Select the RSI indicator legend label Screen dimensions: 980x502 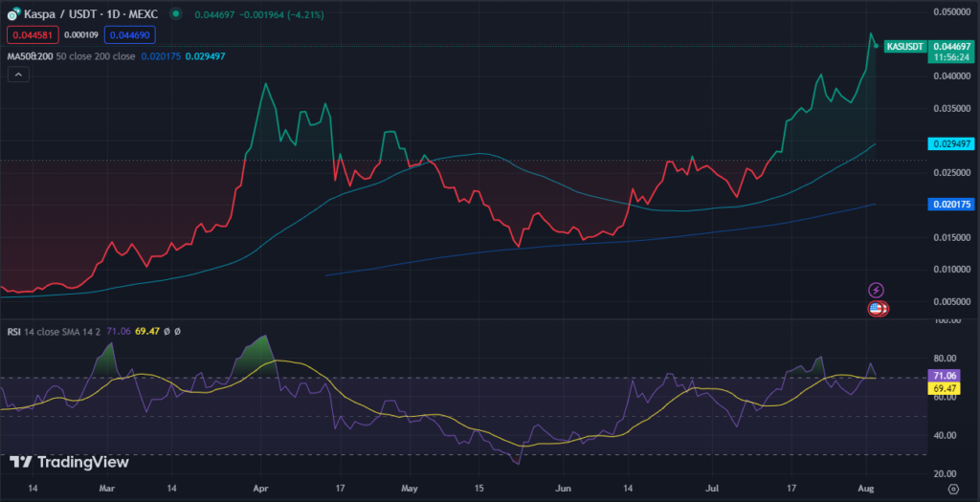15,331
